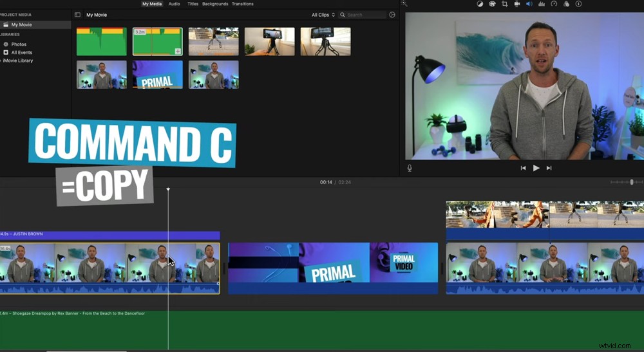The height and width of the screenshot is (352, 644).
Task: Select PRIMAL intro clip in media browser
Action: tap(158, 75)
